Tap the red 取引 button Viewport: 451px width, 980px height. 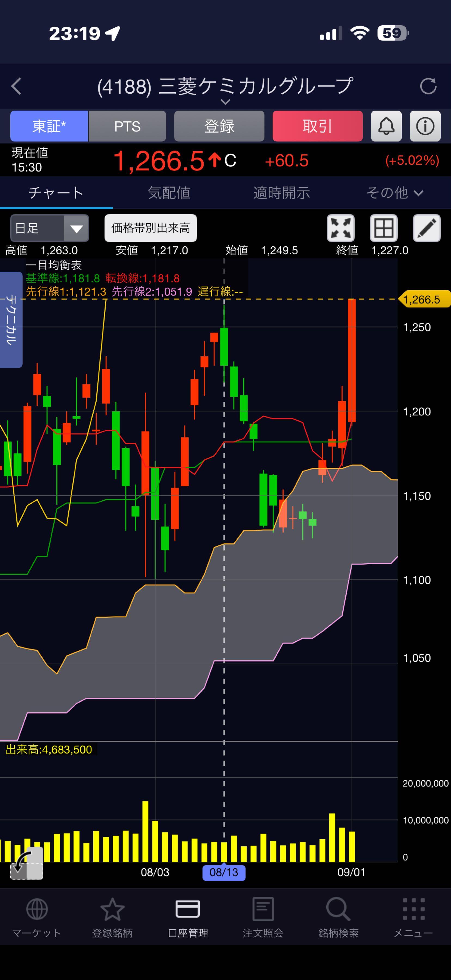[318, 126]
